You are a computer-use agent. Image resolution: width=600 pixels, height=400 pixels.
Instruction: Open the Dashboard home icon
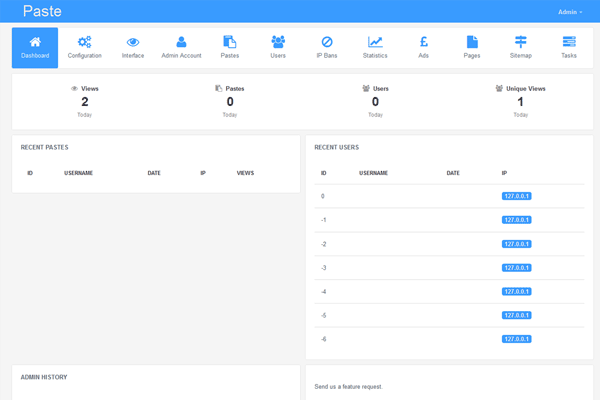coord(35,42)
